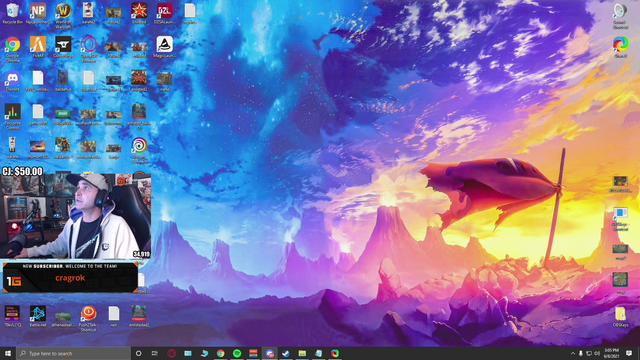Select the Push2Talk Shortcut desktop icon
This screenshot has height=360, width=640.
(88, 318)
